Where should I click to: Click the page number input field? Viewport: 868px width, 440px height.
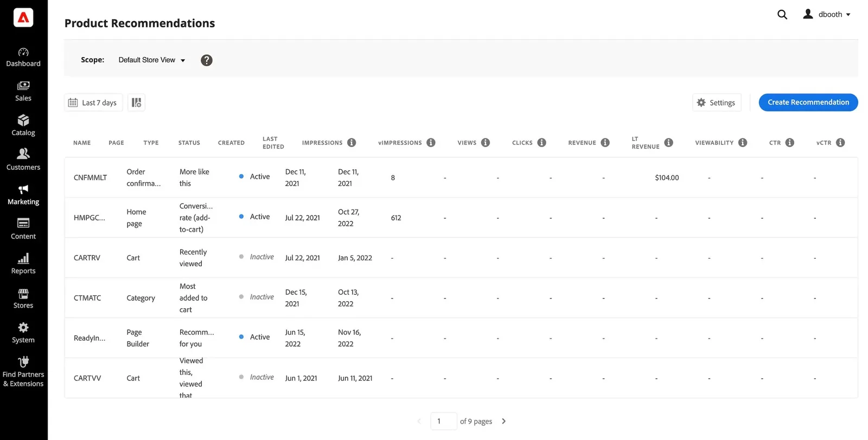pos(443,421)
